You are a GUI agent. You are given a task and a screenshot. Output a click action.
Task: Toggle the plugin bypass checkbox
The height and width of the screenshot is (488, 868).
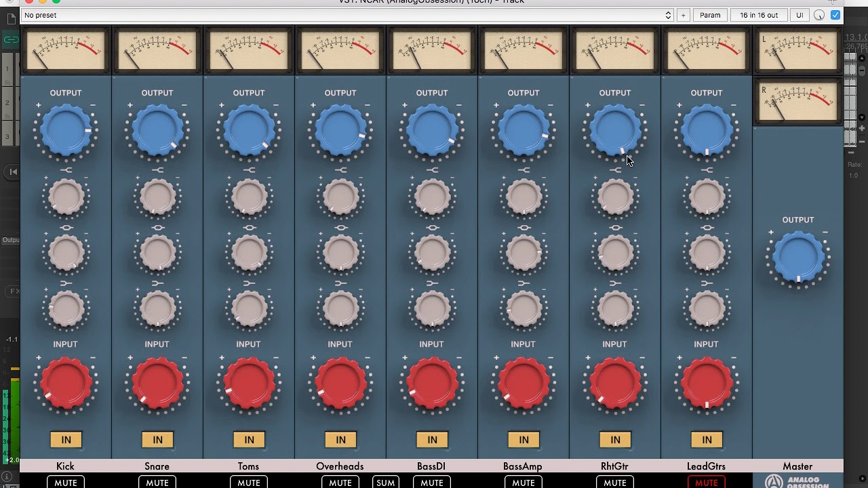(835, 15)
